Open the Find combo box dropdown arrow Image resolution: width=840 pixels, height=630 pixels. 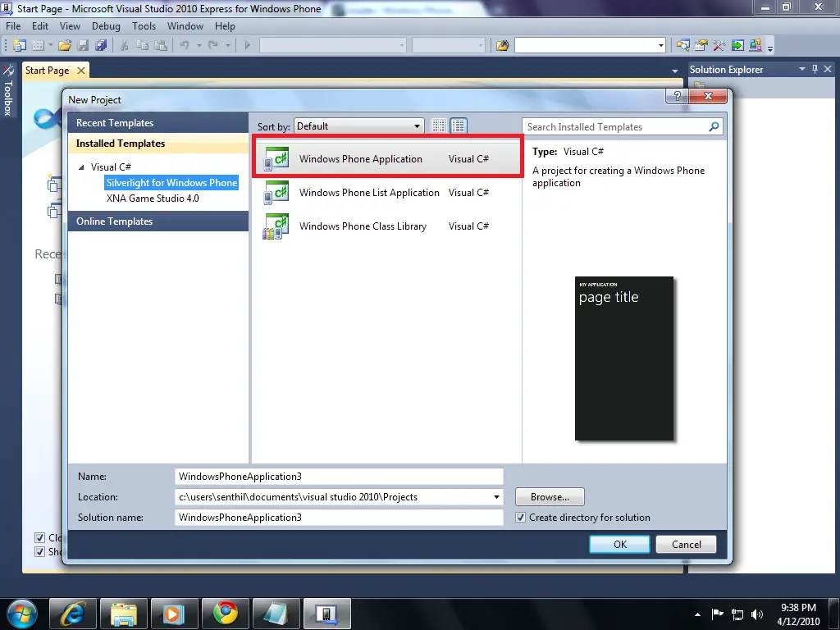pyautogui.click(x=660, y=46)
